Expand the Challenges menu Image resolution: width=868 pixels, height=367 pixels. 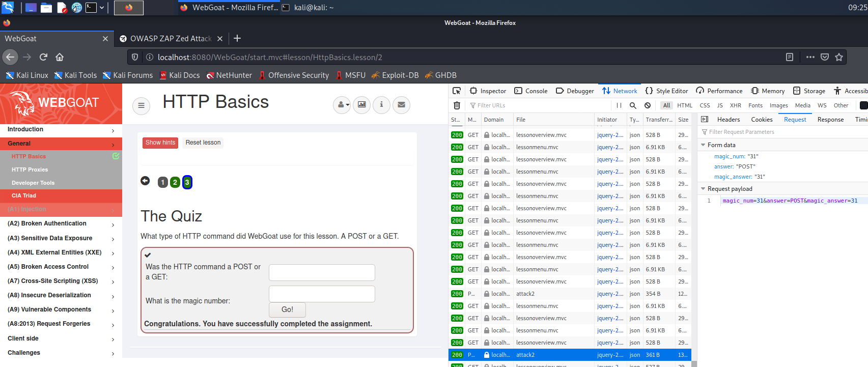61,353
